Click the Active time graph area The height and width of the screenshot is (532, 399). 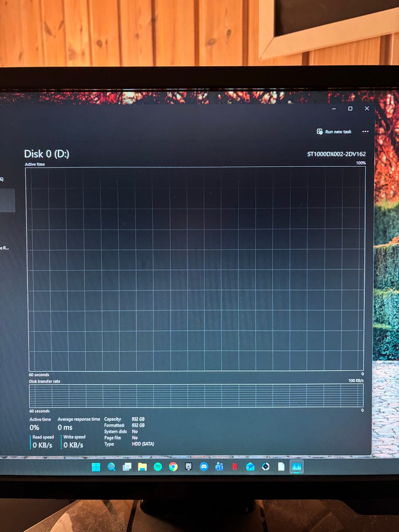click(x=195, y=269)
